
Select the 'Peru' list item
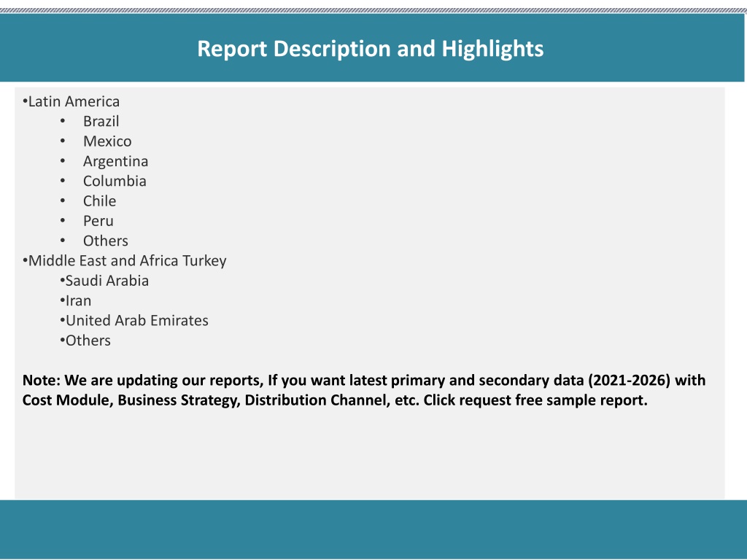point(98,221)
